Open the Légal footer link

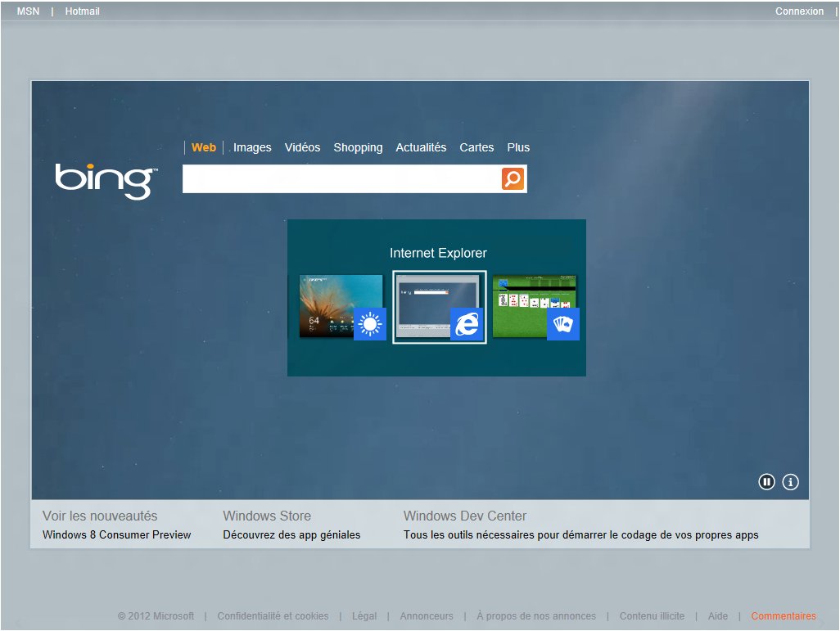pos(364,616)
